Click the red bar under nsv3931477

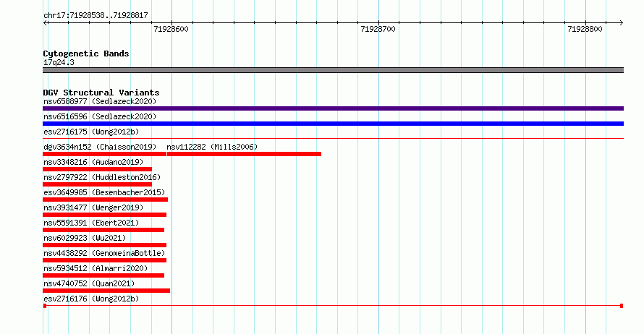coord(104,215)
